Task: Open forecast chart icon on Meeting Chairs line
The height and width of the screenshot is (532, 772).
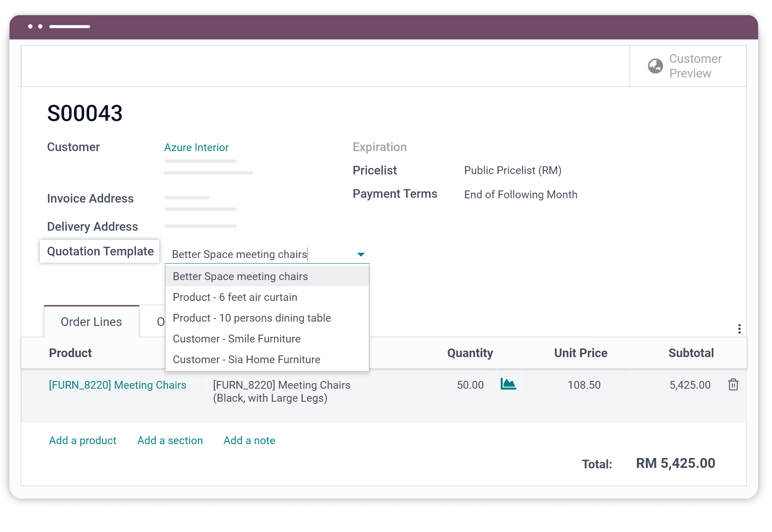Action: (508, 384)
